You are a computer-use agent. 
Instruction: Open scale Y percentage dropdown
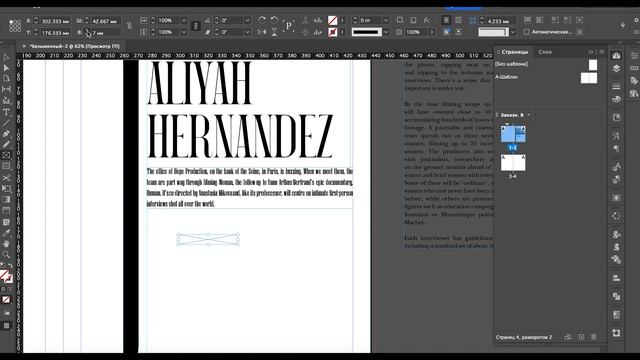click(183, 32)
